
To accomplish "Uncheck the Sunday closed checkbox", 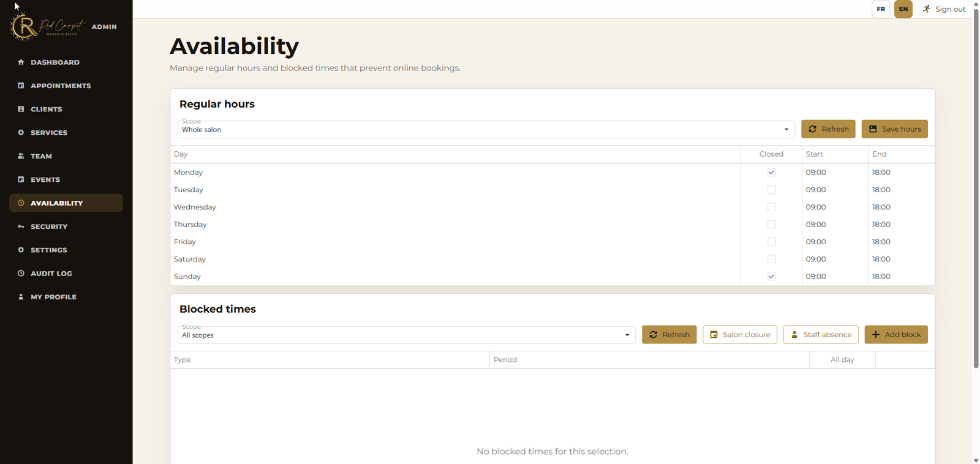I will (x=772, y=277).
